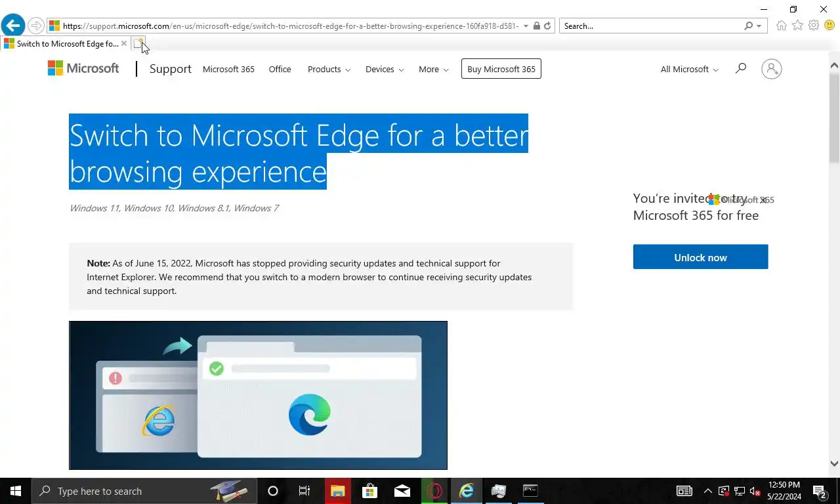Expand the All Microsoft menu
The height and width of the screenshot is (504, 840).
pyautogui.click(x=689, y=69)
